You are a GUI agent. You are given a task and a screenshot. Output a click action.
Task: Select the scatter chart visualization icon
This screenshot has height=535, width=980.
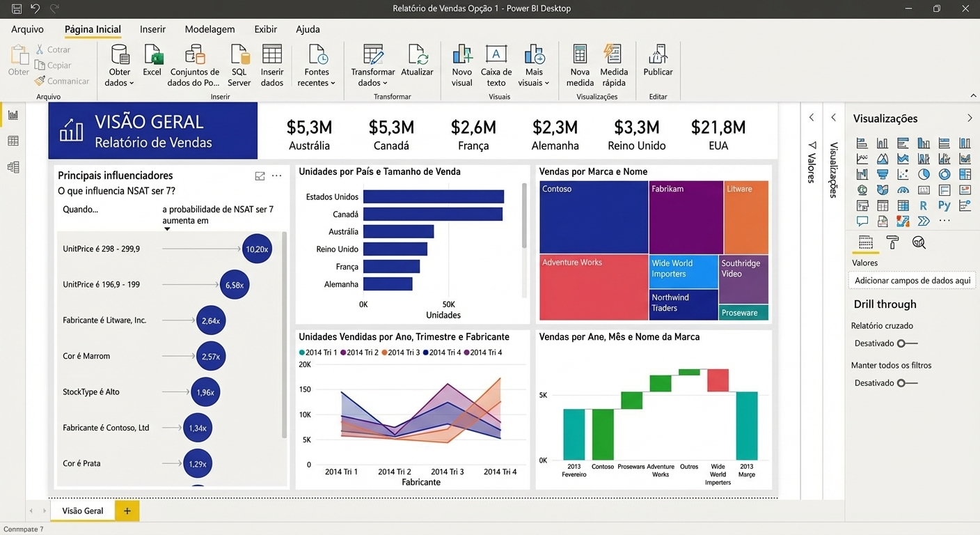(x=903, y=174)
